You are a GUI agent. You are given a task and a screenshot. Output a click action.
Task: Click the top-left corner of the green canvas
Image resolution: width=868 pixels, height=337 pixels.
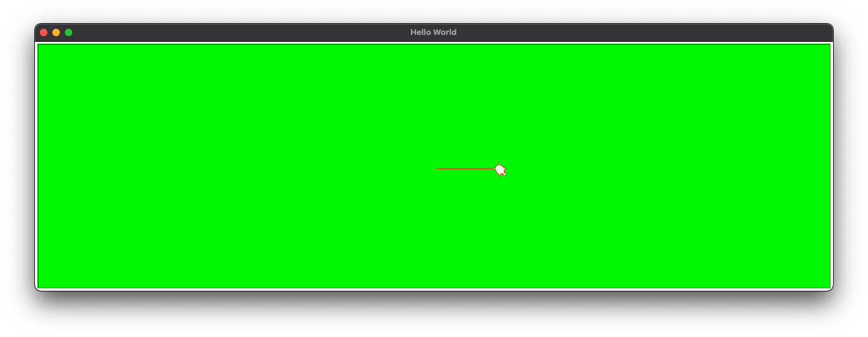[x=40, y=46]
